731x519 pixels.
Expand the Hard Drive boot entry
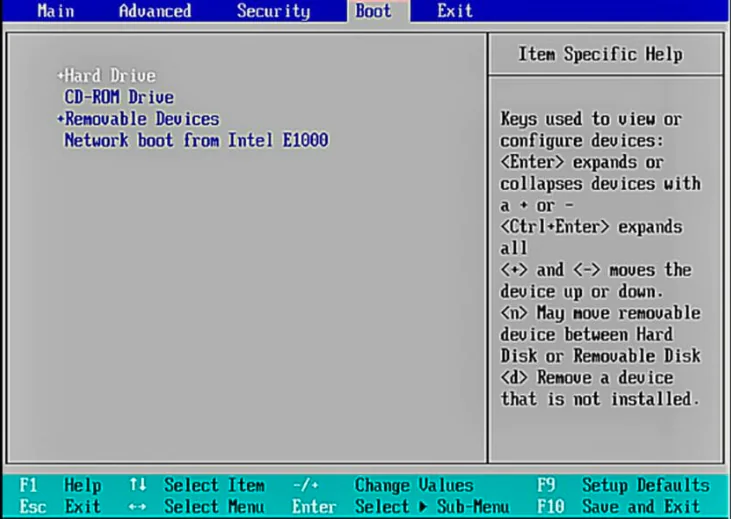(109, 76)
